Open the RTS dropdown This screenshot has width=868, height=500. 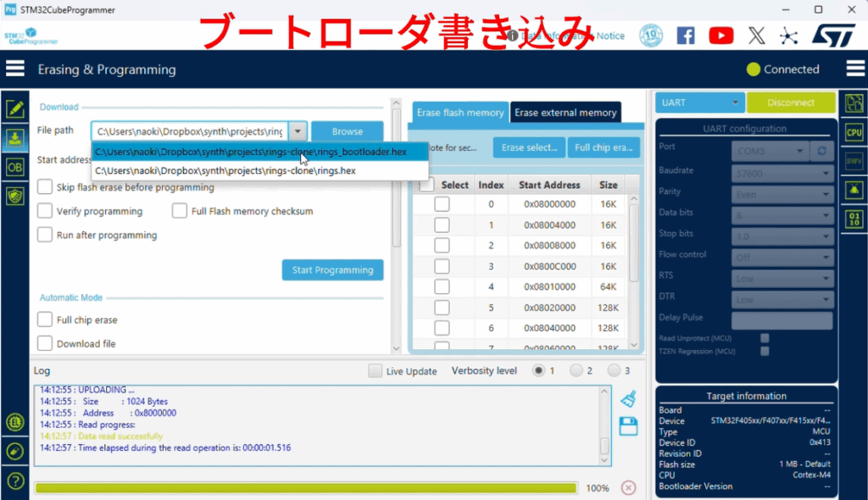782,279
